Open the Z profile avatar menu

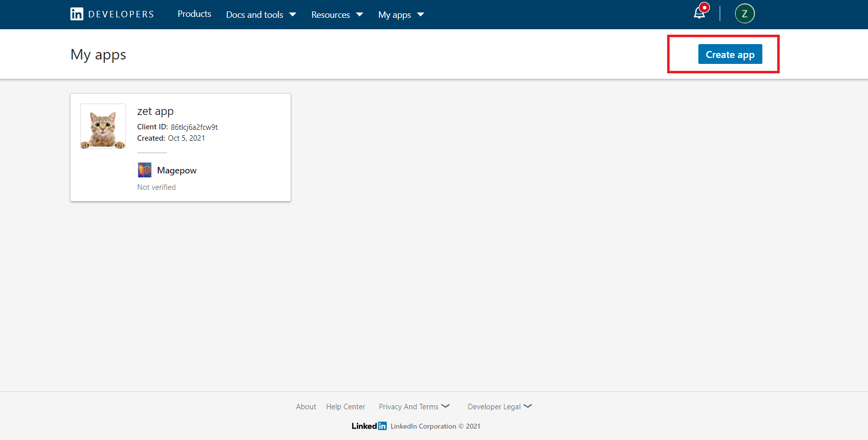click(x=744, y=14)
